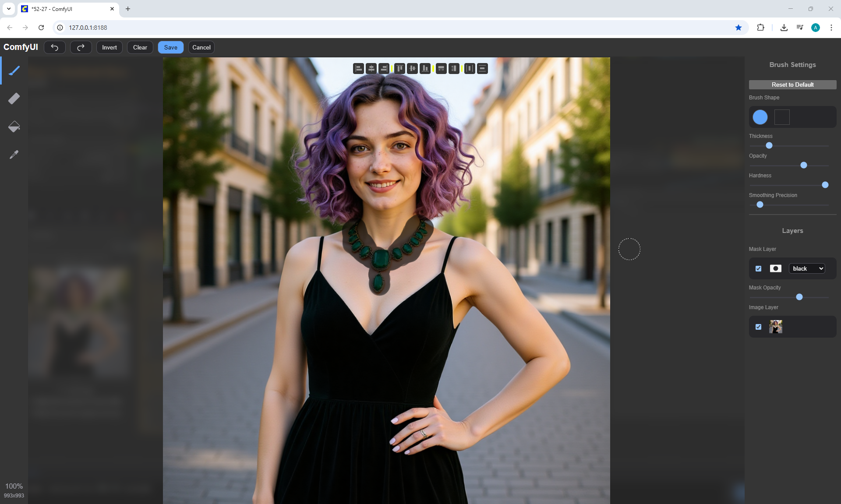Toggle the Image Layer visibility checkbox
The width and height of the screenshot is (841, 504).
[x=759, y=327]
